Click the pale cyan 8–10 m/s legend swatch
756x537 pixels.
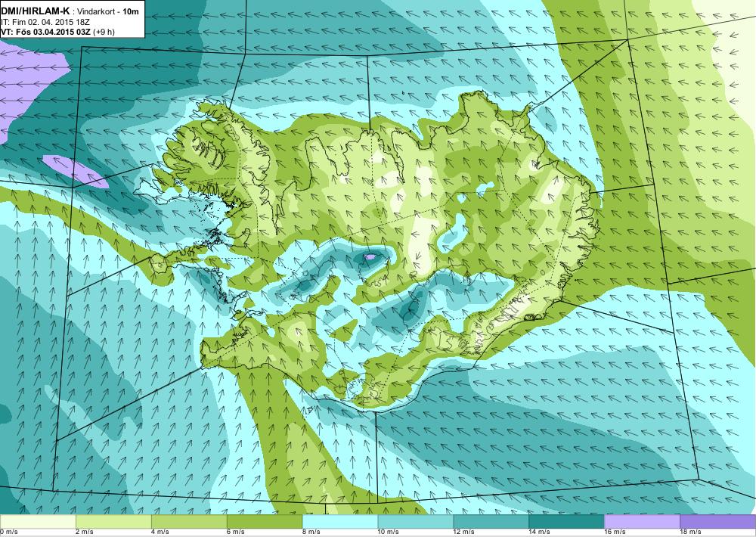point(340,522)
